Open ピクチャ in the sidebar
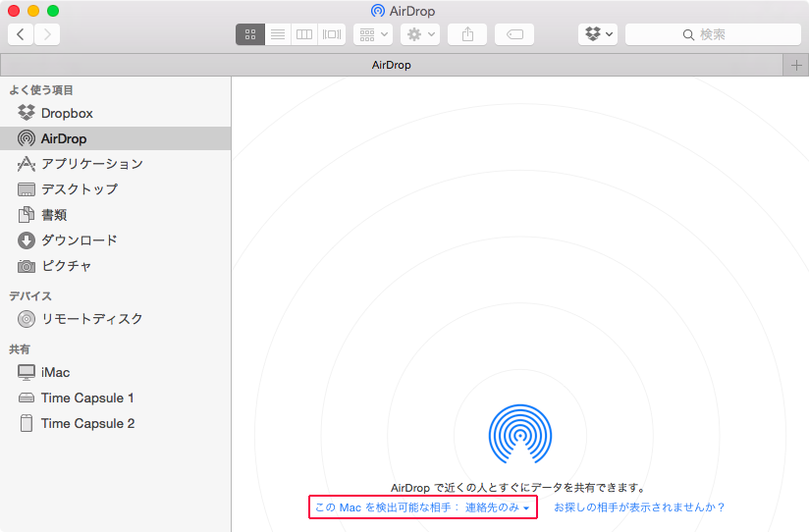The width and height of the screenshot is (809, 532). click(x=116, y=266)
